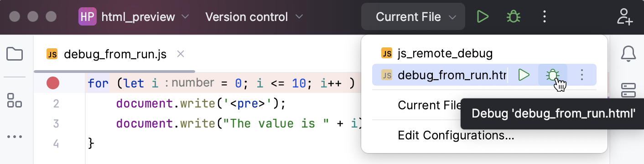644x164 pixels.
Task: Run debug_from_run.html from popup play icon
Action: tap(524, 75)
